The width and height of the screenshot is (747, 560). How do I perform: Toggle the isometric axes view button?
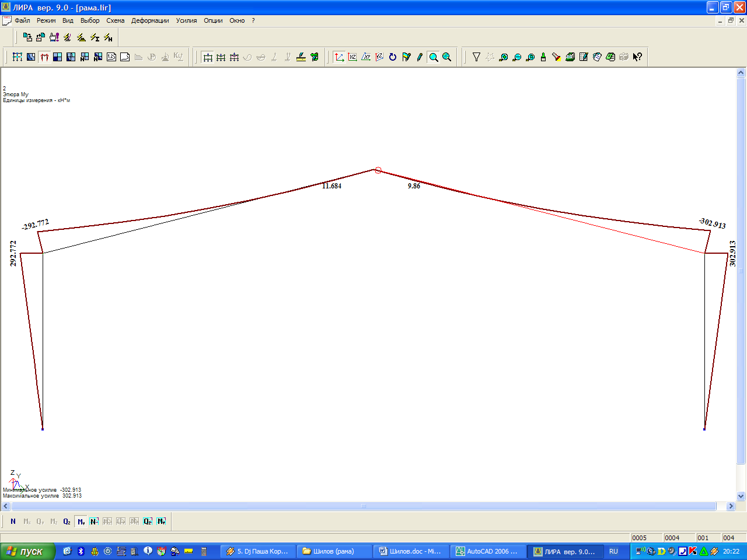point(339,57)
